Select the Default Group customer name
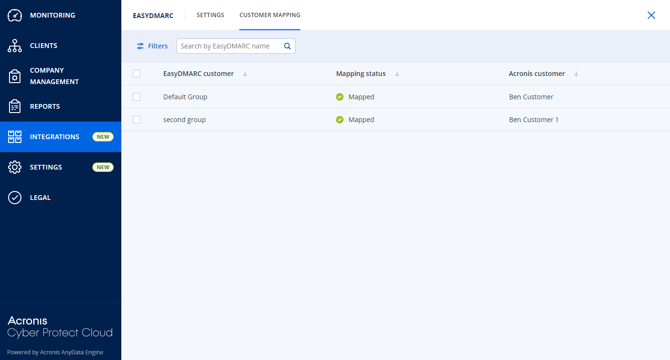This screenshot has width=670, height=360. [185, 97]
